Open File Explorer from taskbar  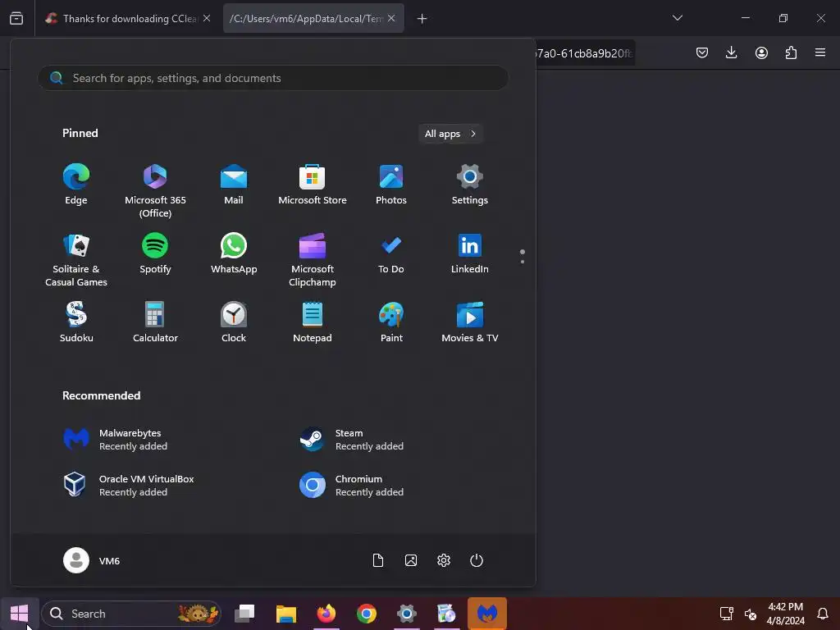(286, 614)
